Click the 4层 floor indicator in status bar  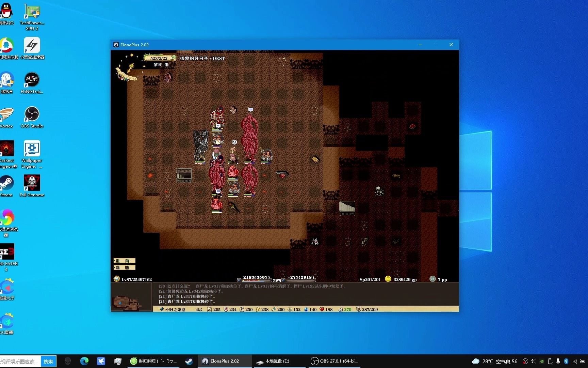199,309
